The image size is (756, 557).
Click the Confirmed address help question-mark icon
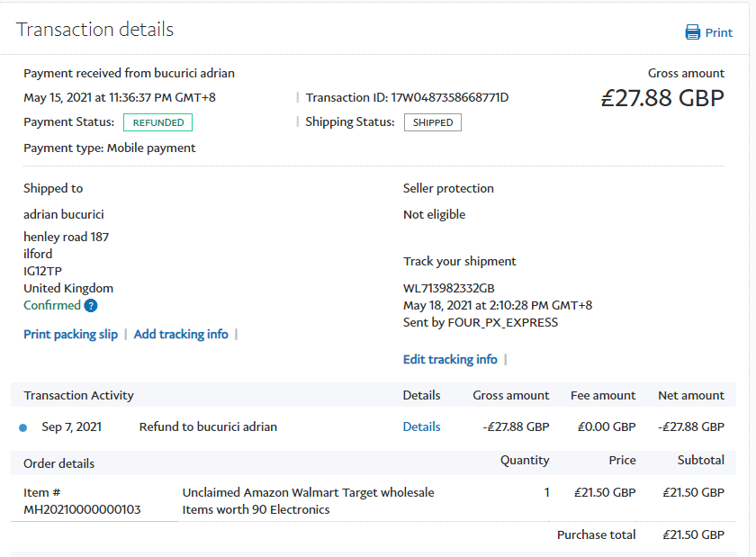(x=91, y=306)
